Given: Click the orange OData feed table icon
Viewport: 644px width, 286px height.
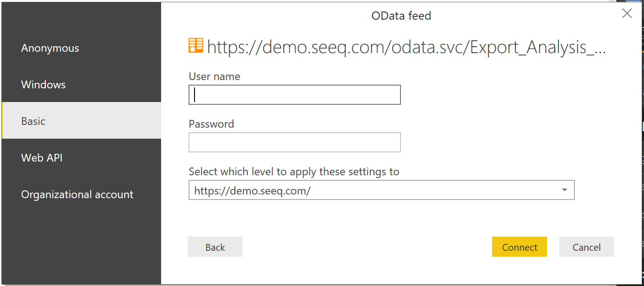Looking at the screenshot, I should click(x=195, y=46).
